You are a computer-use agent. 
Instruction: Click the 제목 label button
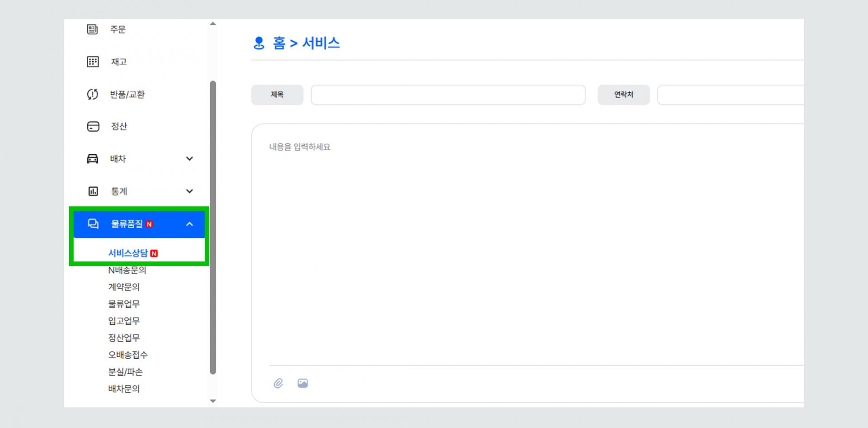(x=277, y=95)
